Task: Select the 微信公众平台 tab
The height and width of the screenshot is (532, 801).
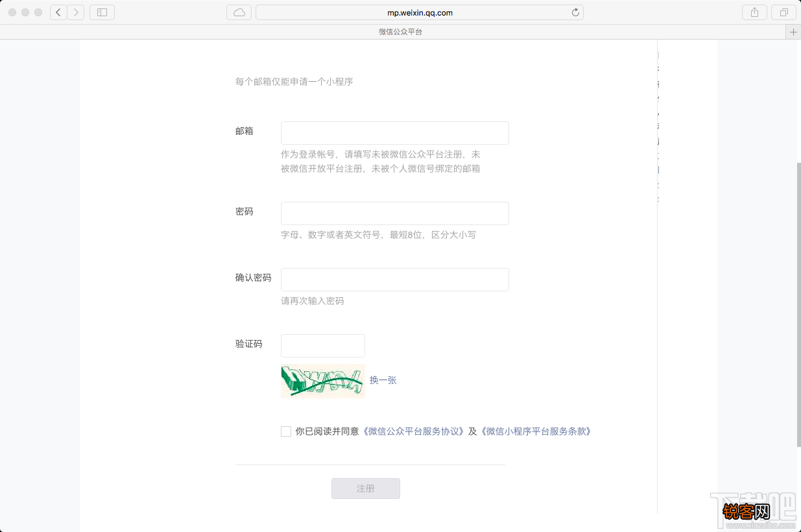Action: pos(400,32)
